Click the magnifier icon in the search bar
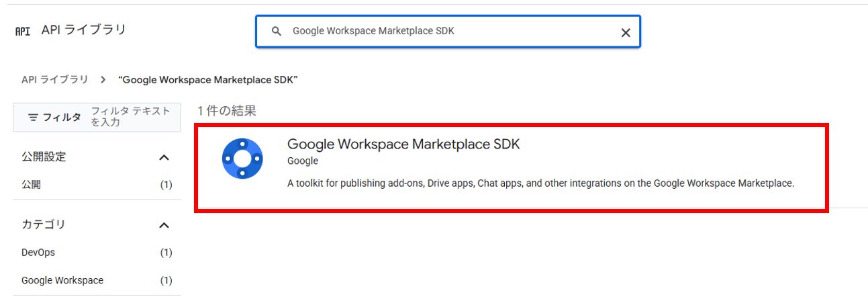This screenshot has height=303, width=868. (275, 32)
